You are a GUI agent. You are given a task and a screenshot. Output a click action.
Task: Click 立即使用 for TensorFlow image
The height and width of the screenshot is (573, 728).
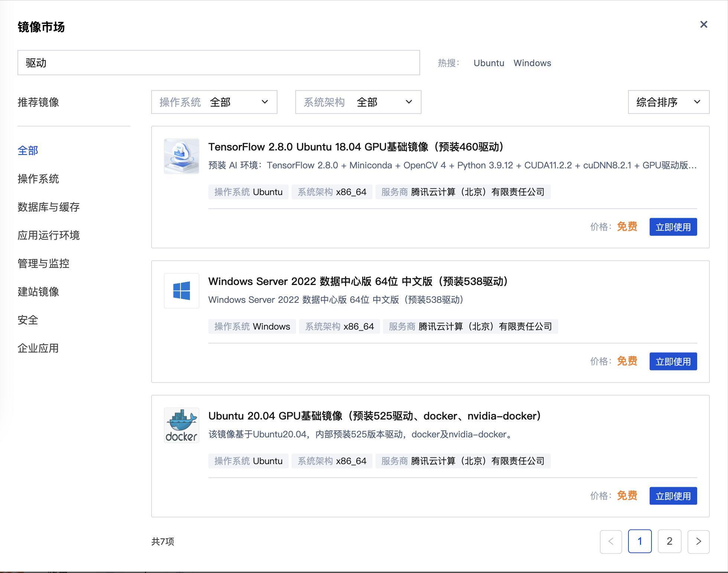[673, 227]
